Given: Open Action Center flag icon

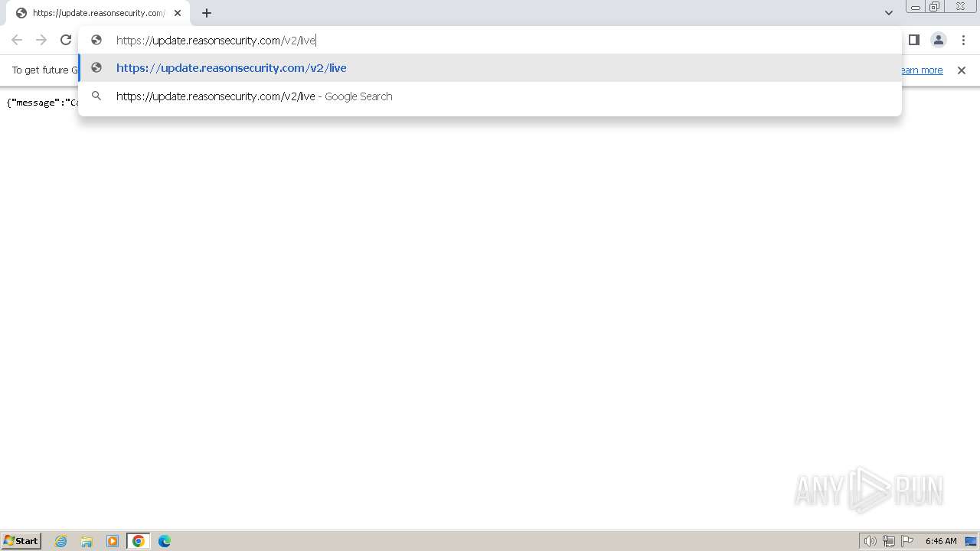Looking at the screenshot, I should point(907,541).
